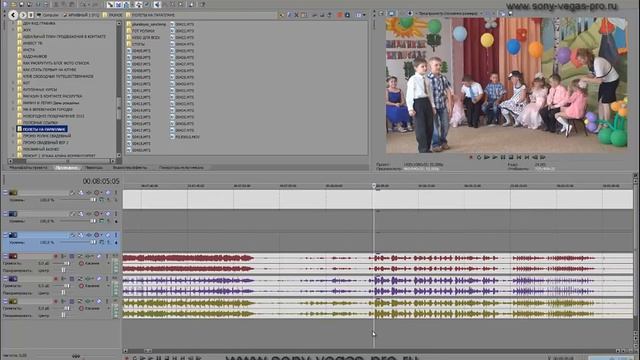Open Track Motion on video track 1

tap(81, 193)
